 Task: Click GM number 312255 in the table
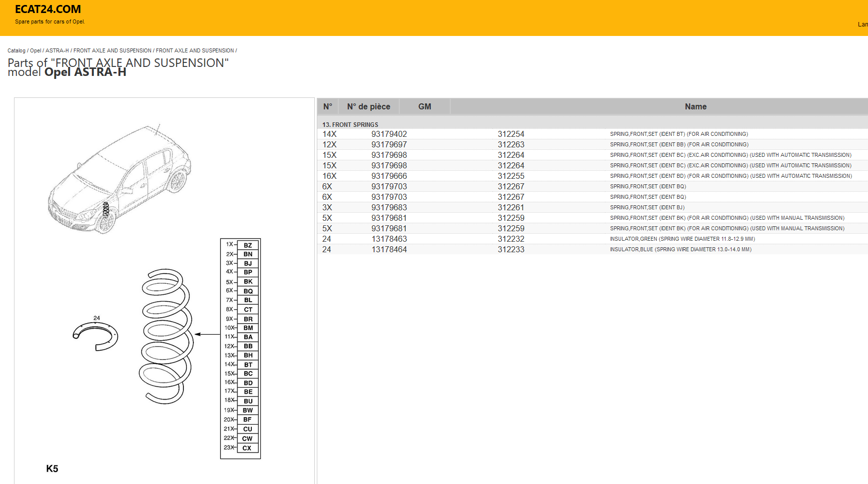click(x=511, y=176)
